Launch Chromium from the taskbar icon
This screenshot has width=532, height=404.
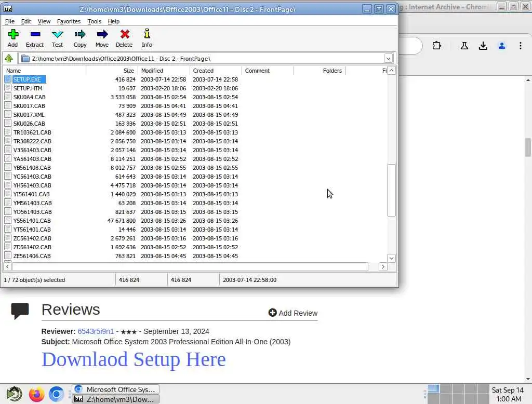[56, 394]
